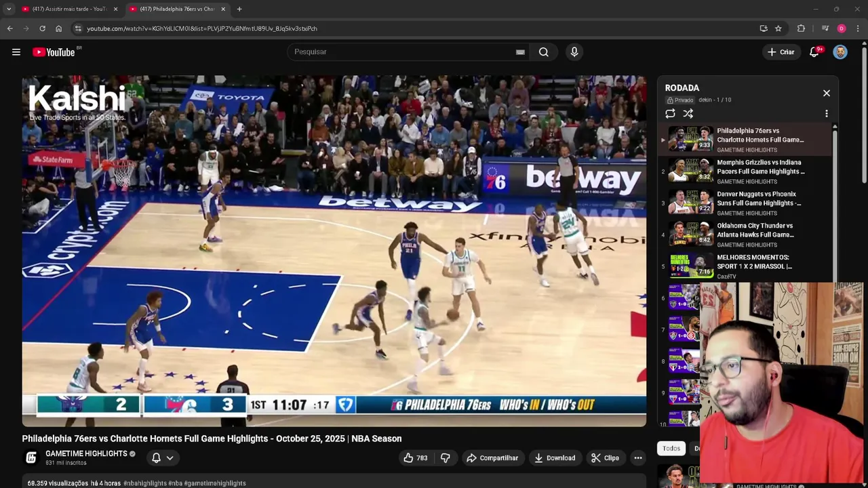
Task: Select the Philadelphia 76ers vs Charlotte Hornets playlist item
Action: [745, 140]
